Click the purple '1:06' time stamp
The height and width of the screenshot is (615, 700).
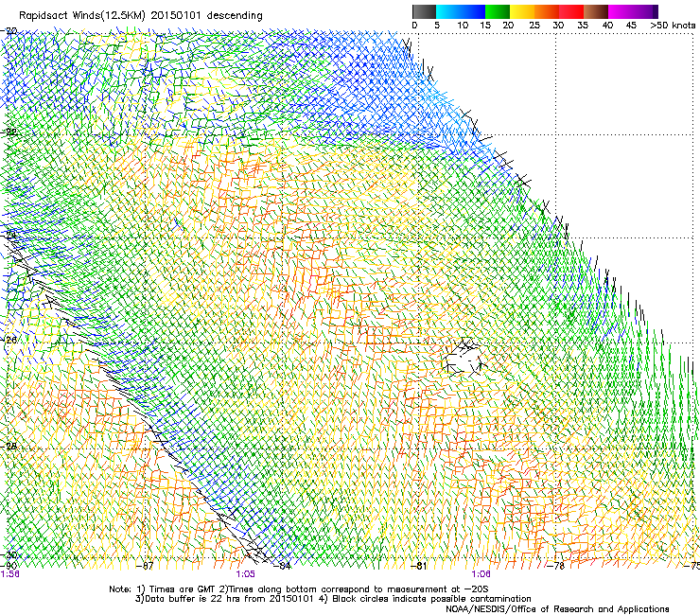tap(481, 574)
